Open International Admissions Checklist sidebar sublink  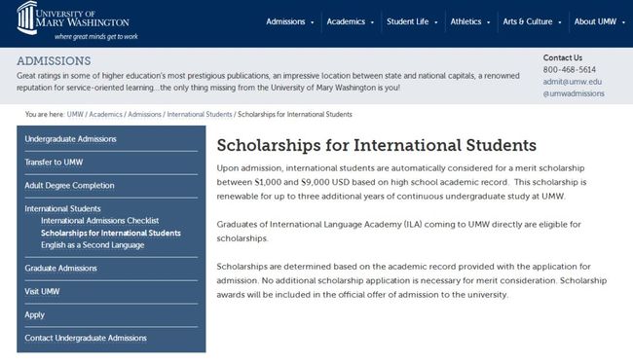click(99, 221)
